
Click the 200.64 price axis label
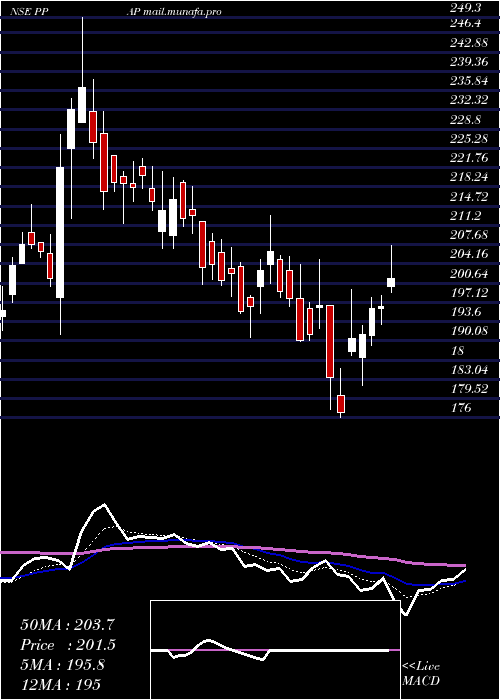[469, 273]
